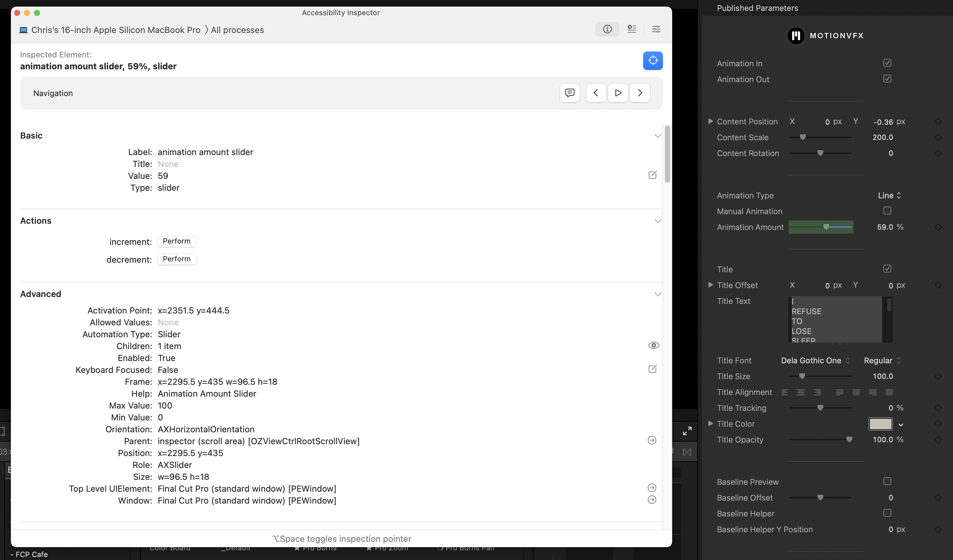Screen dimensions: 953x560
Task: Collapse the Actions section chevron
Action: tap(658, 221)
